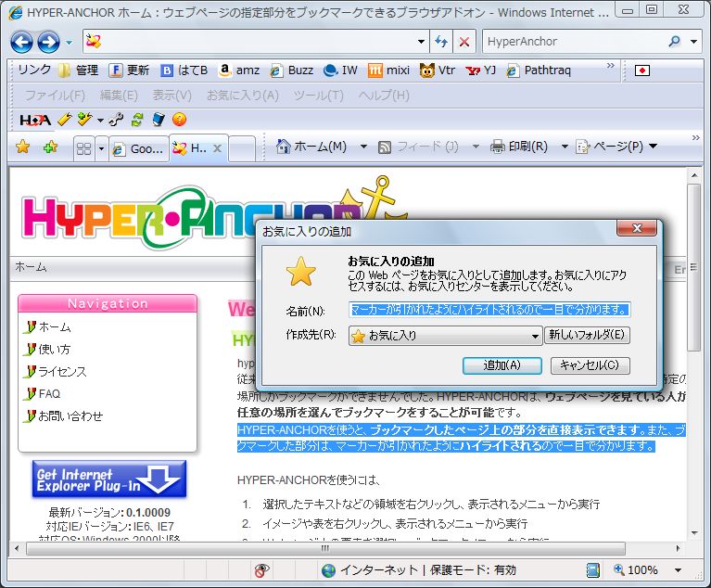Viewport: 711px width, 588px height.
Task: Close the H.. tab with its x
Action: (x=217, y=148)
